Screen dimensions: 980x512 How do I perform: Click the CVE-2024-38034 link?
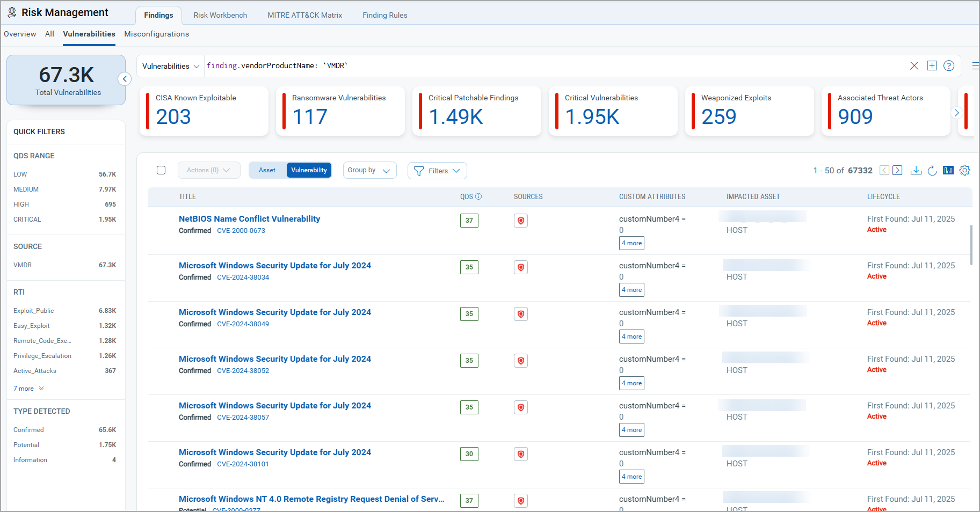[x=243, y=277]
